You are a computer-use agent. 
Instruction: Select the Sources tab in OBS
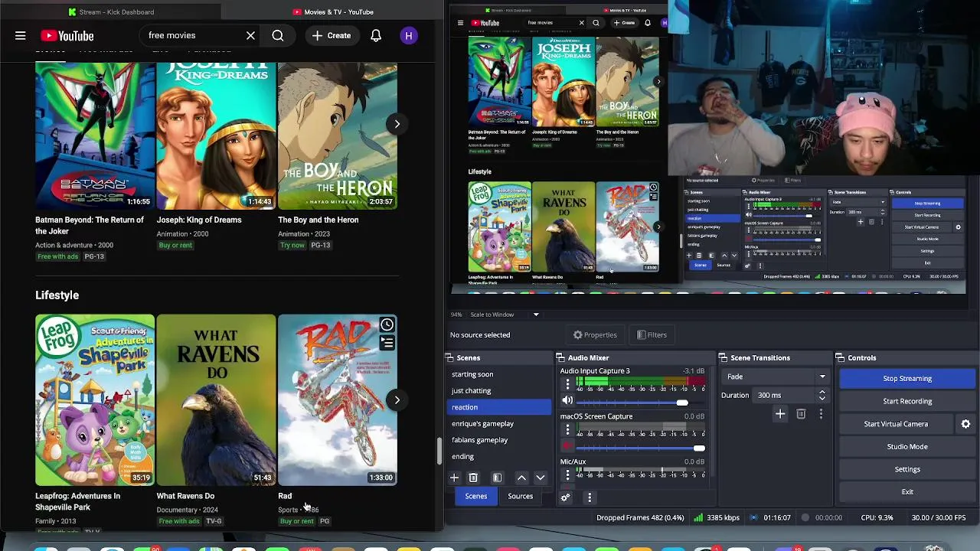[x=520, y=497]
